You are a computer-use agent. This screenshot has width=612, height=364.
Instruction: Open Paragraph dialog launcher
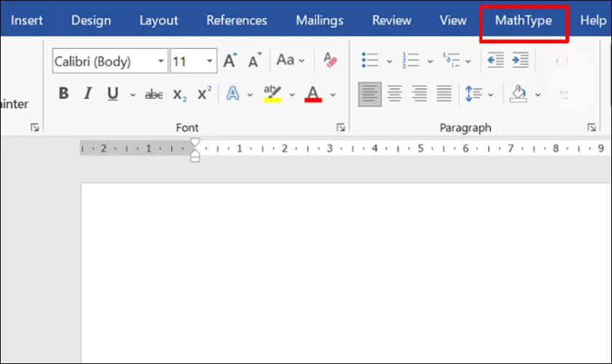tap(592, 127)
